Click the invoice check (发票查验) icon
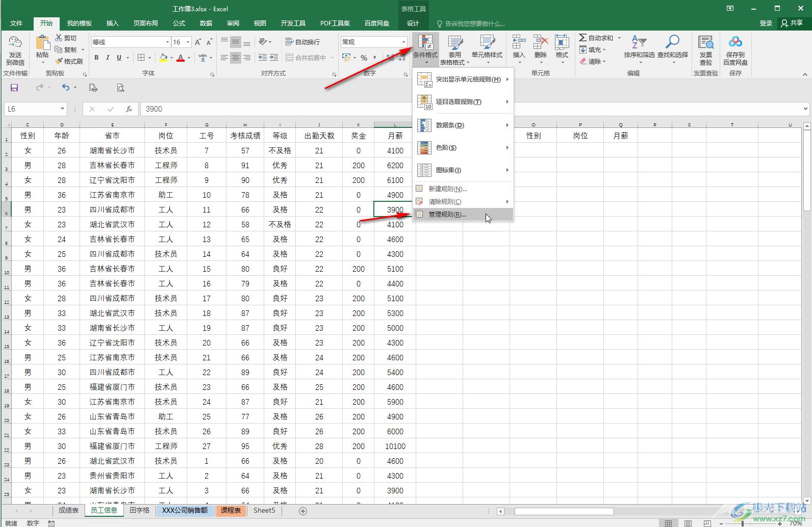The height and width of the screenshot is (527, 812). pos(706,43)
